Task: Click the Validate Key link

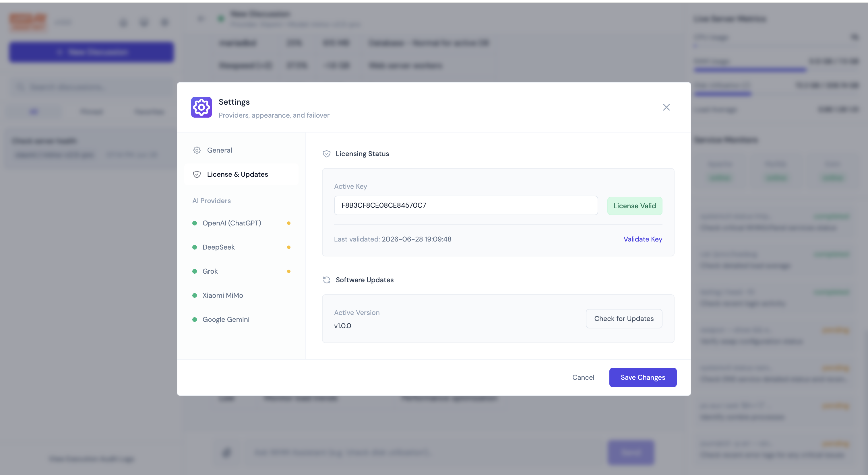Action: [643, 239]
